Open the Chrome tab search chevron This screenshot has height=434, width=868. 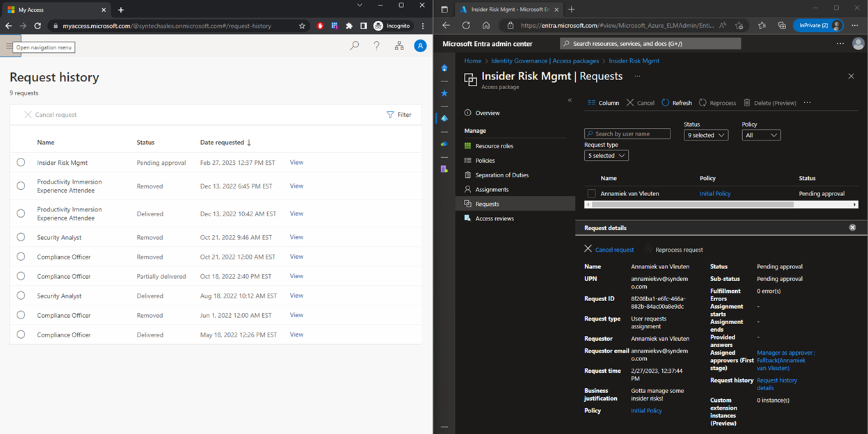[360, 5]
